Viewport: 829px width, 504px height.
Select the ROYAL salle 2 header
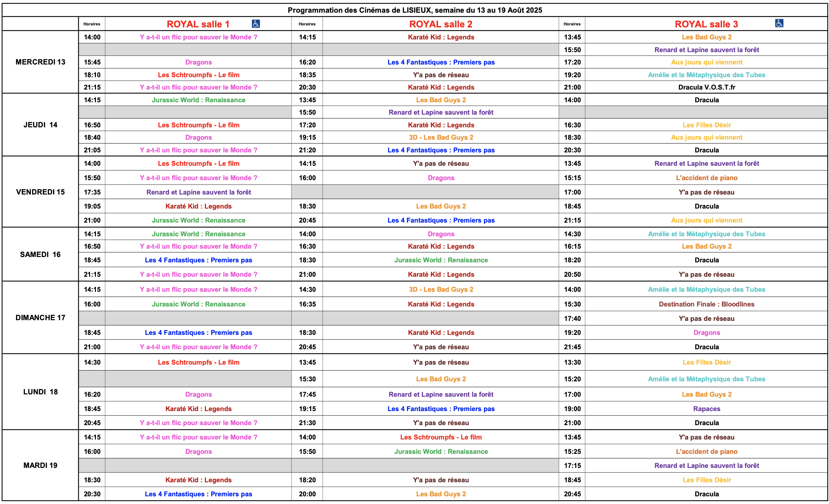(x=441, y=24)
